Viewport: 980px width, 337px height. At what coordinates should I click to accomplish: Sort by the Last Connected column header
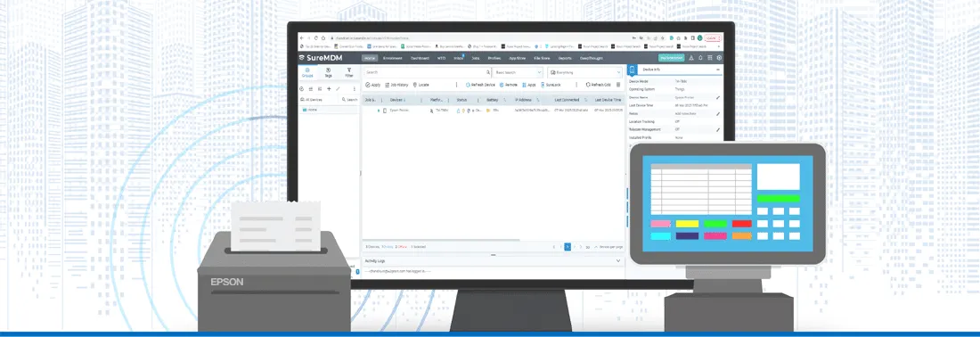567,100
